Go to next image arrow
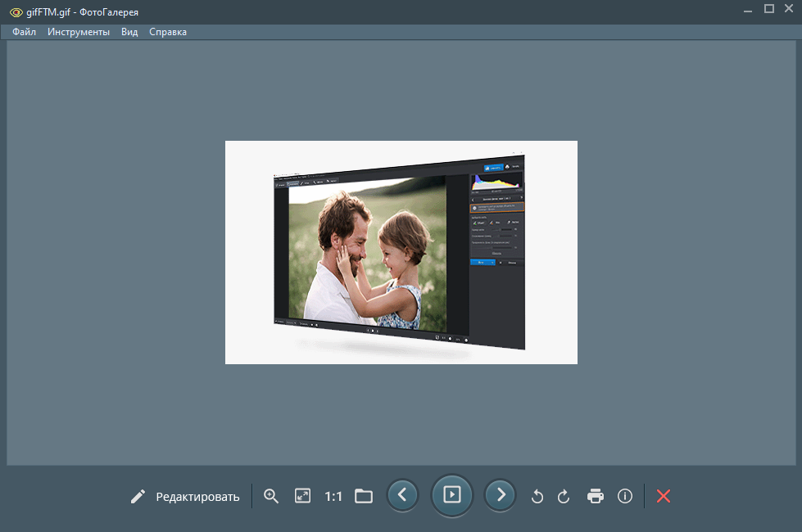The height and width of the screenshot is (532, 802). [501, 494]
